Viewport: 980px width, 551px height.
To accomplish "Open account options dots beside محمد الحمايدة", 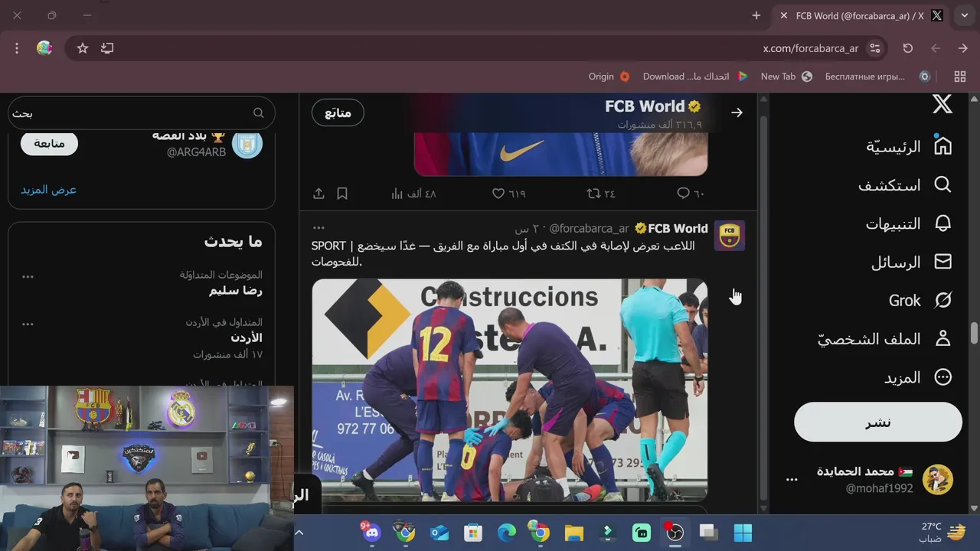I will click(x=792, y=479).
